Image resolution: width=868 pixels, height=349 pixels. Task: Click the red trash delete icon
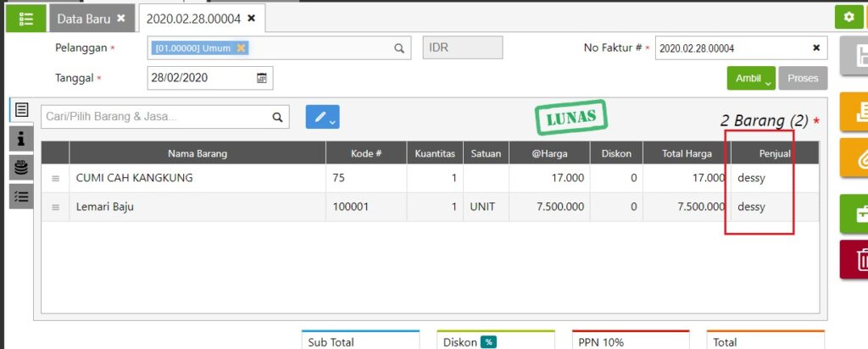coord(858,259)
